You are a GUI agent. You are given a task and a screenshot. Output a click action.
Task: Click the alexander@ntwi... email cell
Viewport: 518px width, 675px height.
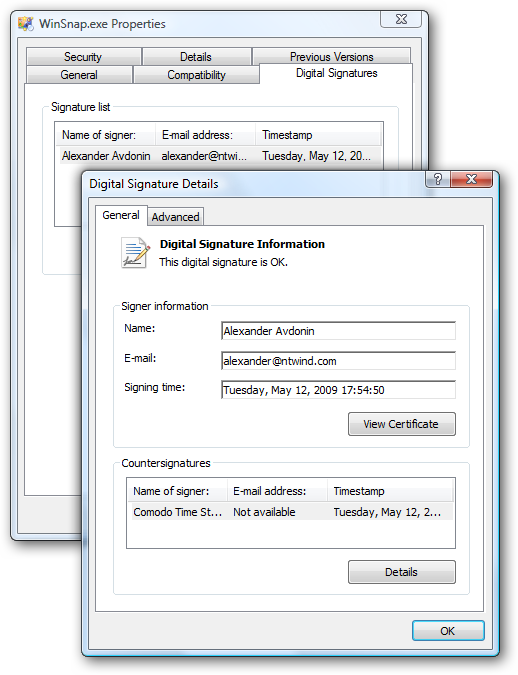click(x=204, y=156)
